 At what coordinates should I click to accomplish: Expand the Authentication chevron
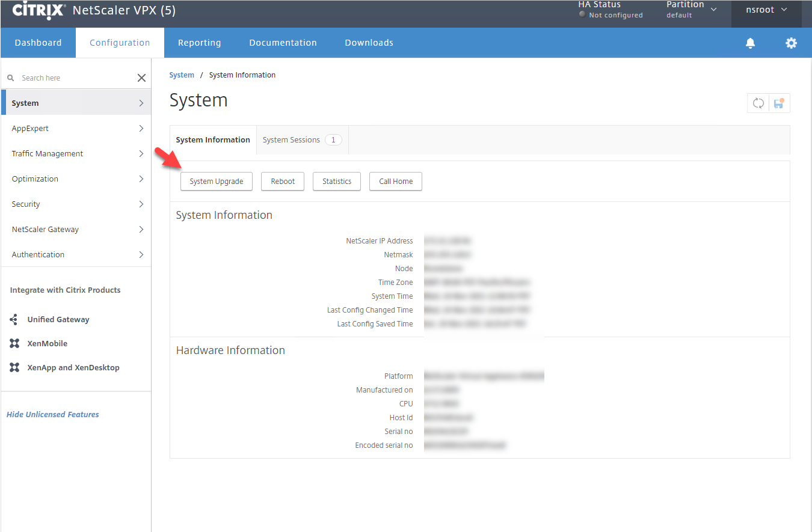click(141, 254)
